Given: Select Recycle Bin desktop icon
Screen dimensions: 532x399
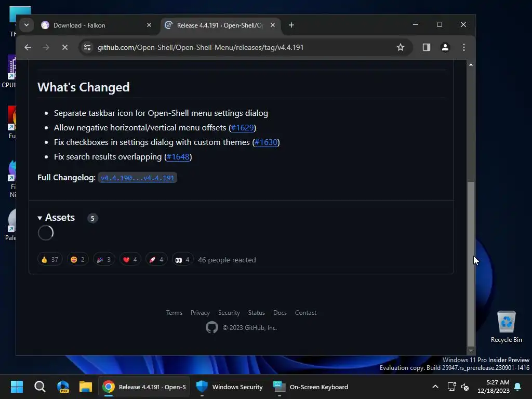Looking at the screenshot, I should click(x=506, y=327).
